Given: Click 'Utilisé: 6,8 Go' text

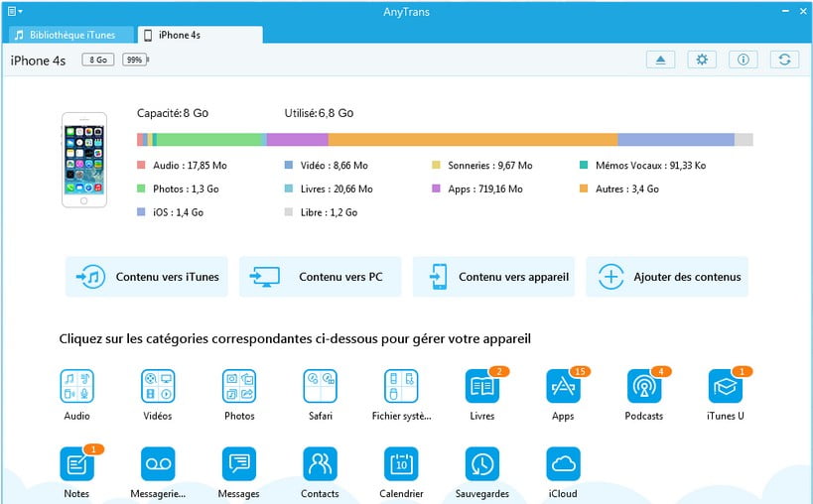Looking at the screenshot, I should [x=319, y=113].
